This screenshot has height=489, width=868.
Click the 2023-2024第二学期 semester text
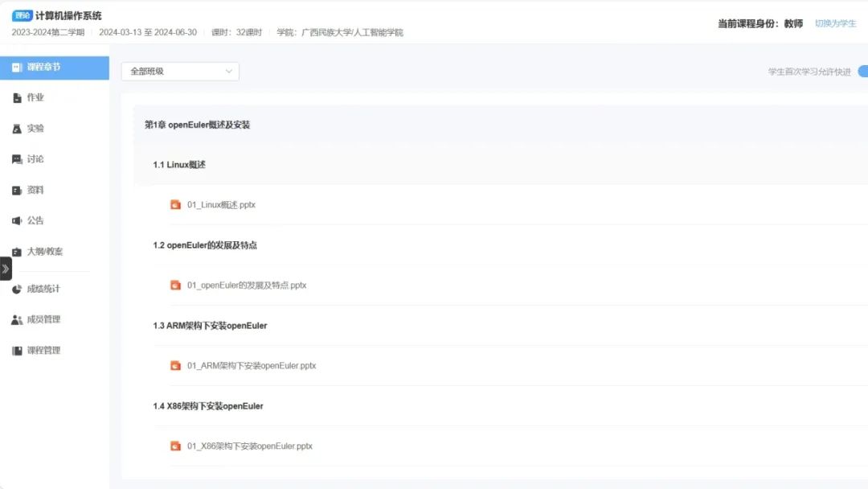(48, 32)
